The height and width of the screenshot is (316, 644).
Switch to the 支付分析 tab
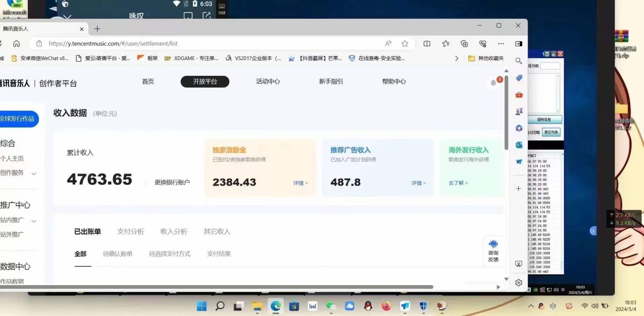[x=131, y=232]
